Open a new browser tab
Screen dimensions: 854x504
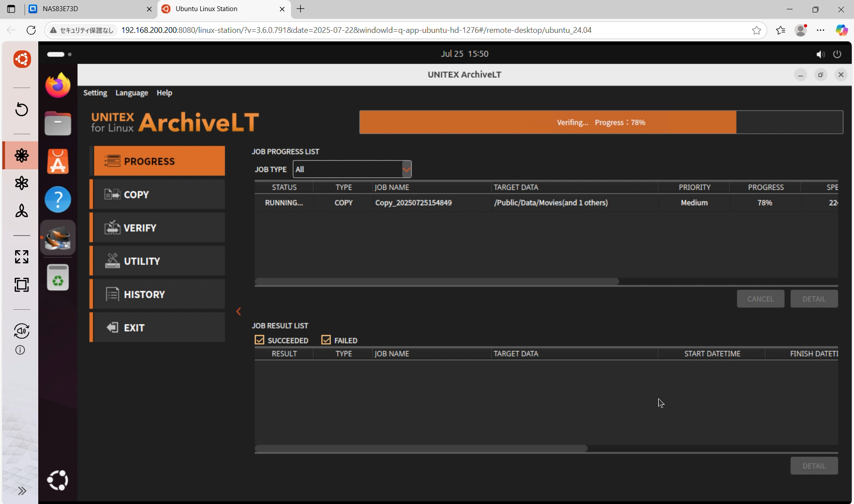[x=301, y=9]
